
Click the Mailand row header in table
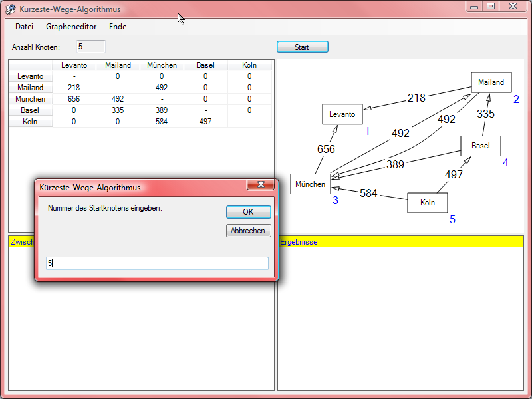coord(31,88)
